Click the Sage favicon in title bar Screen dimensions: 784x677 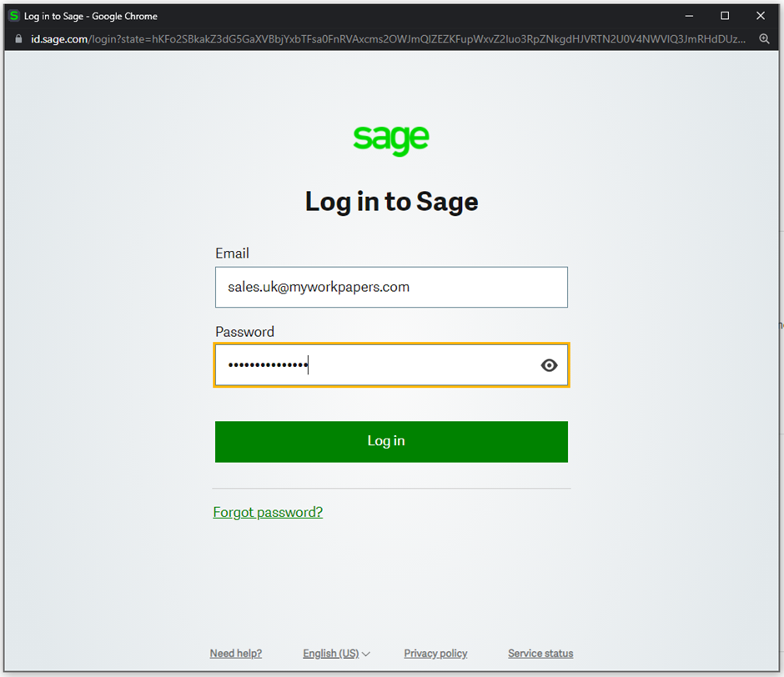14,16
